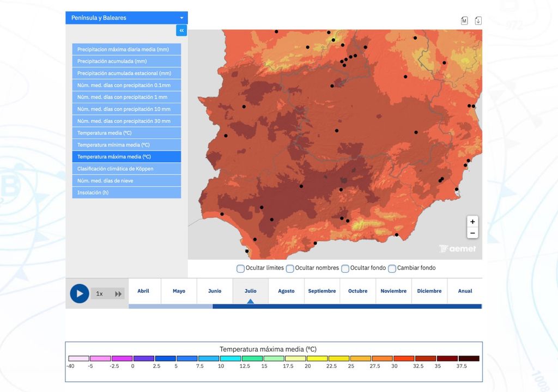Select Núm. med. días con precipitación 10 mm
The height and width of the screenshot is (392, 558).
point(126,109)
